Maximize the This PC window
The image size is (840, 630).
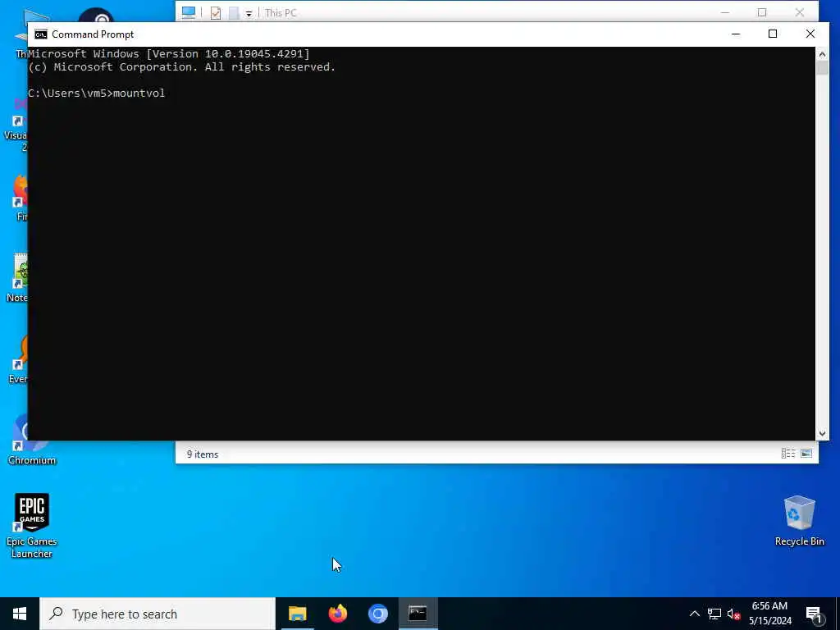pos(762,11)
